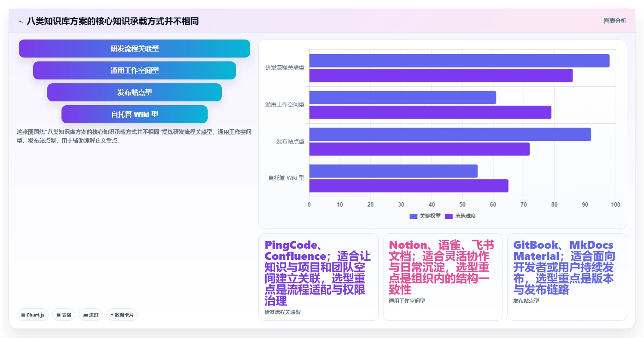Select the 研发流程关联型 funnel bar
Viewport: 644px width, 338px height.
(135, 49)
